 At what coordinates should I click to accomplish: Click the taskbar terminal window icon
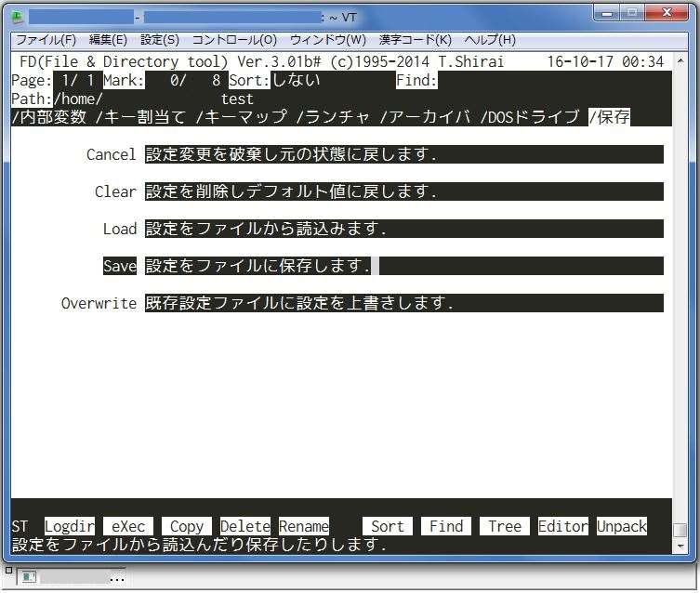pyautogui.click(x=29, y=577)
